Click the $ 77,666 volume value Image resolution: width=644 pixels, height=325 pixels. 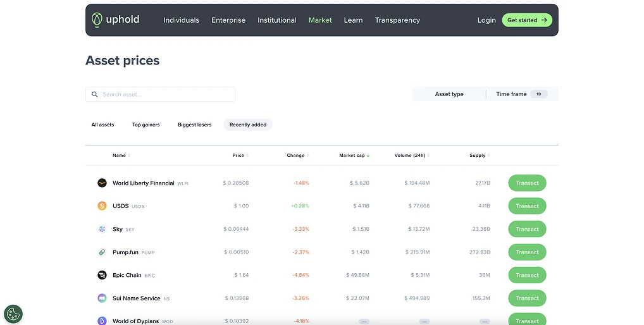[x=419, y=206]
